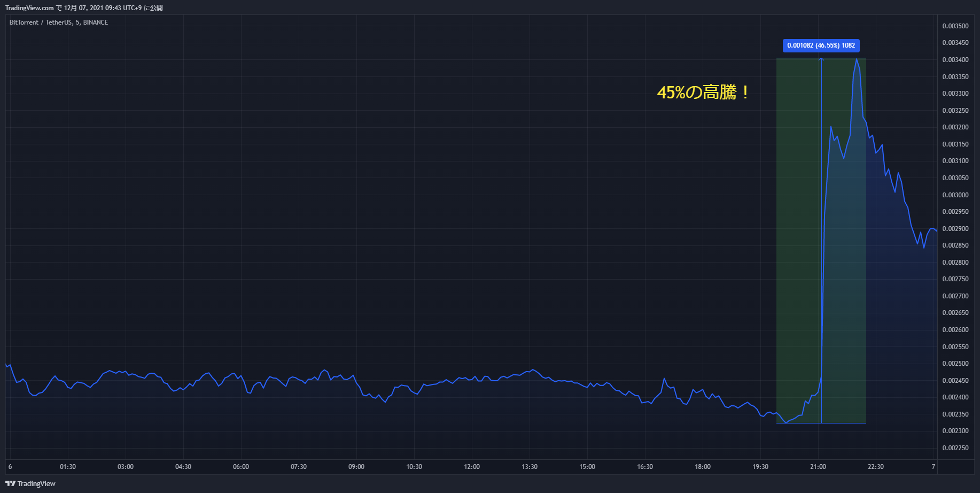
Task: Click the measurement label '0.001082 (46.55%) 1082'
Action: pos(821,45)
